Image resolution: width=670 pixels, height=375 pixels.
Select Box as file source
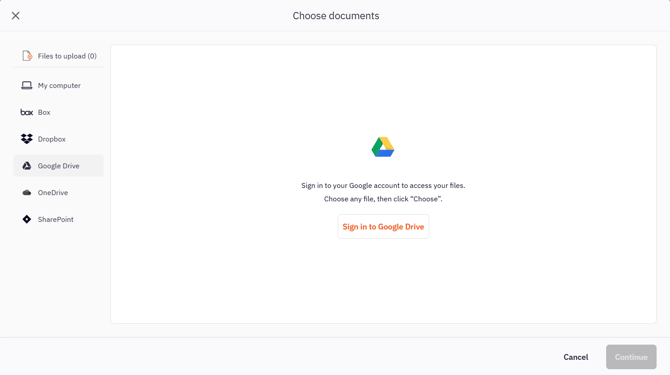click(x=59, y=112)
